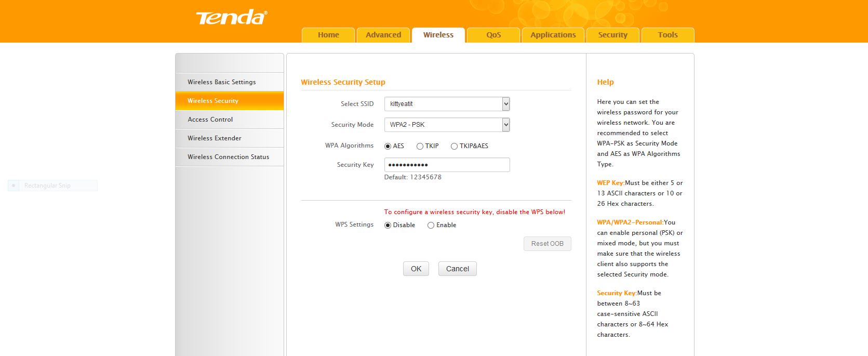This screenshot has width=868, height=356.
Task: Click into the Security Key field
Action: [x=447, y=165]
